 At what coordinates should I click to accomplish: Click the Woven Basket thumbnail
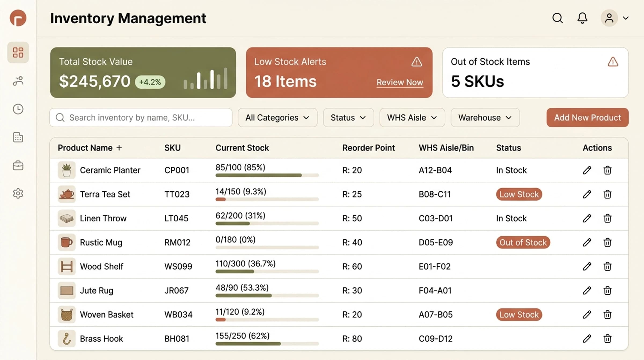pyautogui.click(x=67, y=314)
